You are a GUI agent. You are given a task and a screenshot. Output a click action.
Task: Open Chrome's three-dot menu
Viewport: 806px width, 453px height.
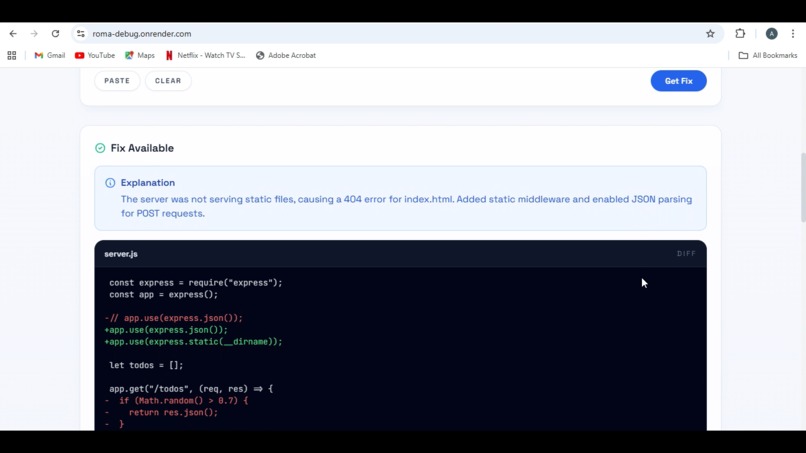793,34
